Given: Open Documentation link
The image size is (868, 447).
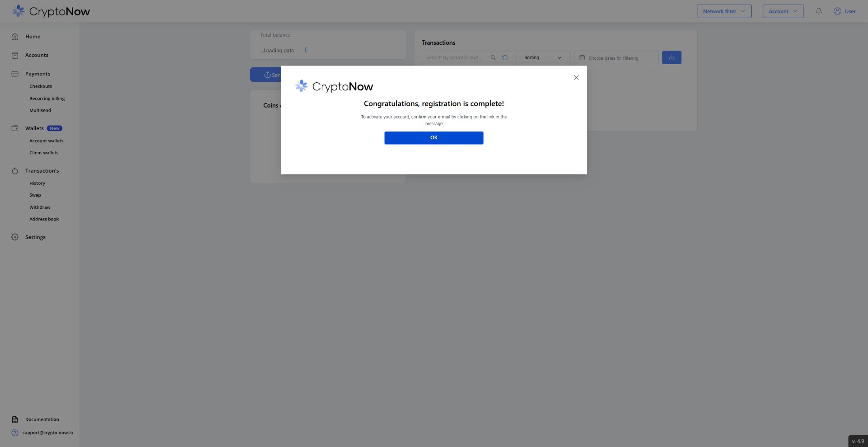Looking at the screenshot, I should pos(42,419).
